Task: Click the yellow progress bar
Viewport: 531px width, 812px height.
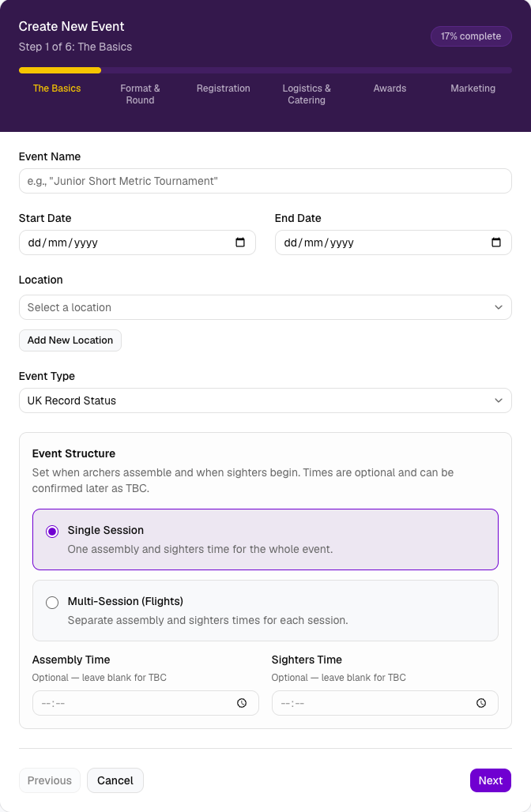Action: (x=60, y=70)
